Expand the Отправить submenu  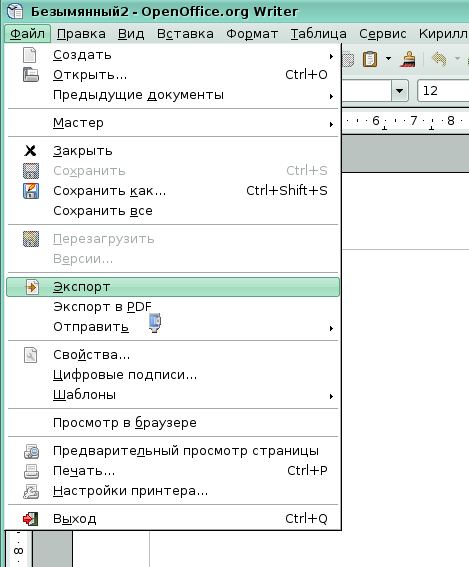[x=173, y=327]
